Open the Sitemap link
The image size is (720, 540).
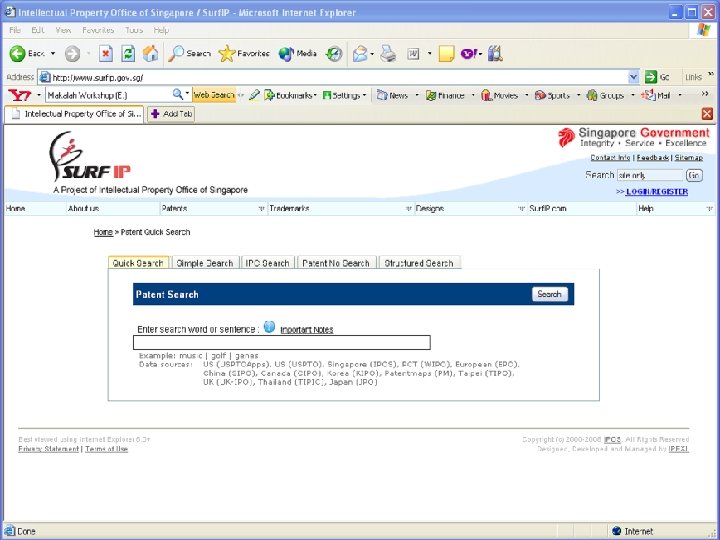click(x=689, y=158)
